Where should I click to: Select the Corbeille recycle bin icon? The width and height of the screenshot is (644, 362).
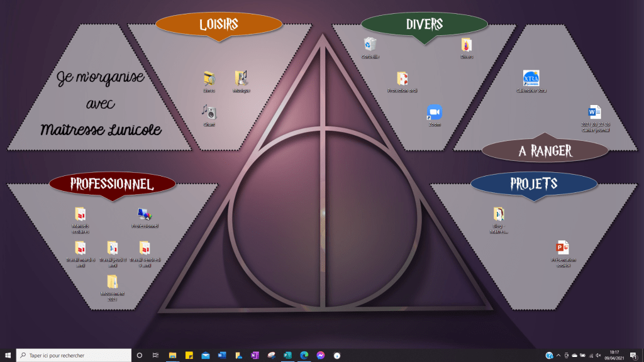point(370,44)
